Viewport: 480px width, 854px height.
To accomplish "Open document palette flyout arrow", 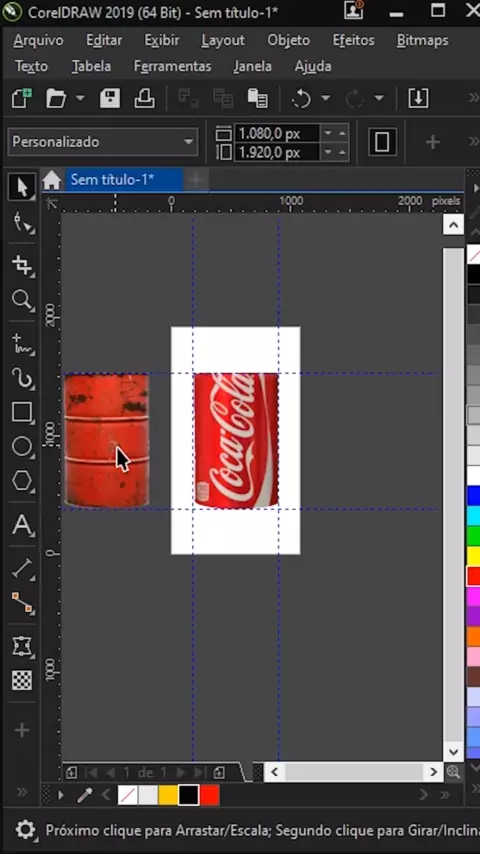I will point(61,796).
